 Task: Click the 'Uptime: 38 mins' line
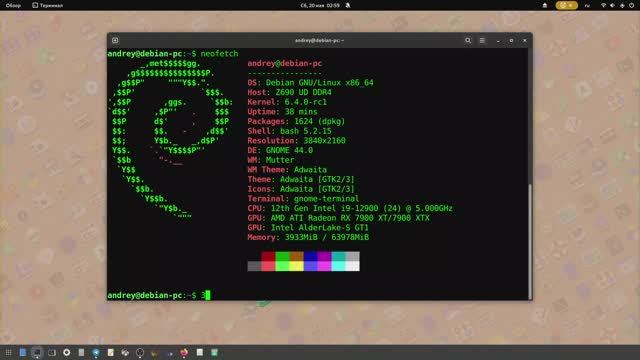(x=282, y=111)
